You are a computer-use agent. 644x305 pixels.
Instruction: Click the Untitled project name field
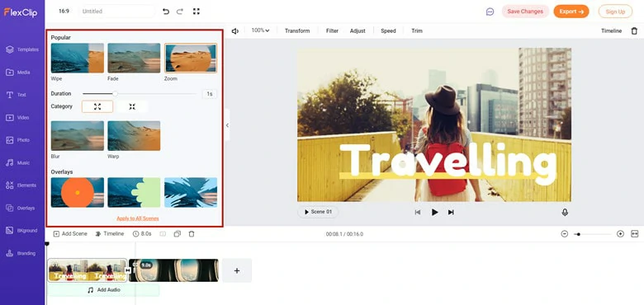pos(116,12)
